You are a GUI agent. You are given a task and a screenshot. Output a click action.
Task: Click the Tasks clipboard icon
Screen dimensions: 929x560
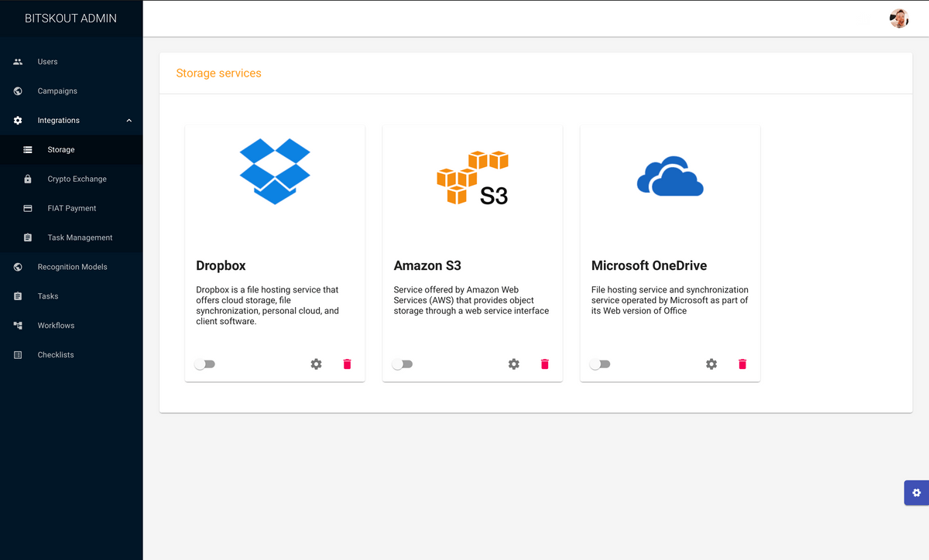18,296
